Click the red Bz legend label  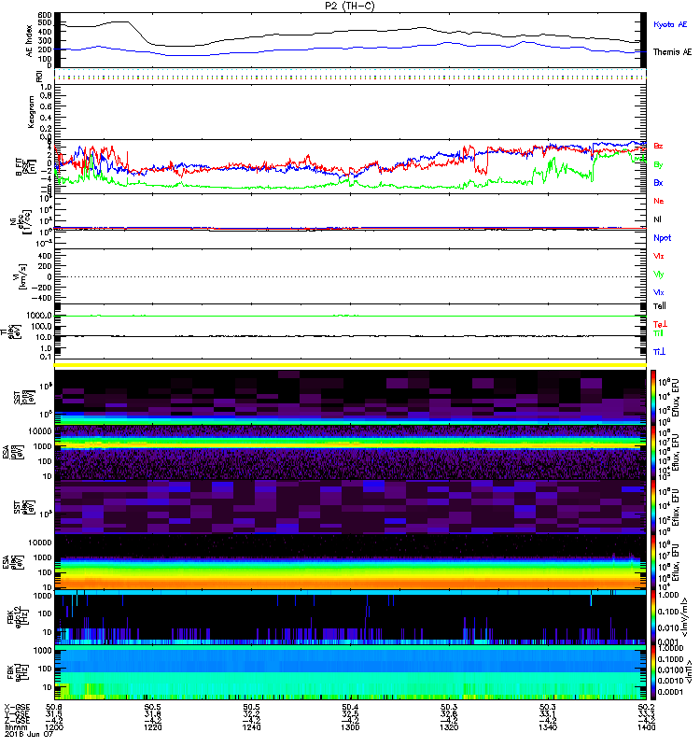pos(658,146)
